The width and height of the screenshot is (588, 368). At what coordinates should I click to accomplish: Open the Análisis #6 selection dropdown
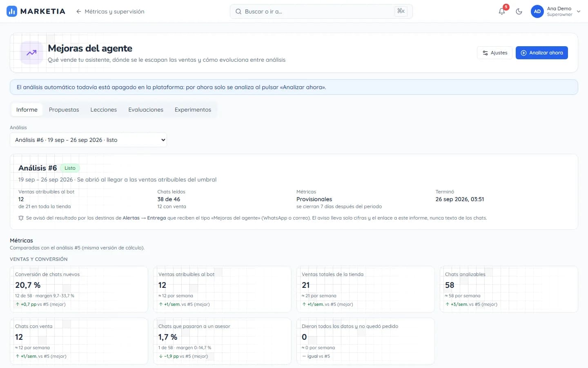(x=88, y=140)
